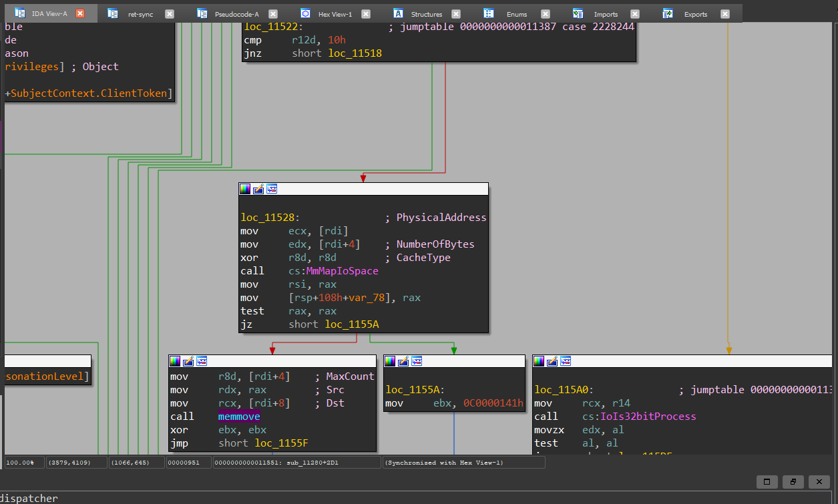Click the pencil edit icon on memmove node
838x504 pixels.
(x=188, y=361)
